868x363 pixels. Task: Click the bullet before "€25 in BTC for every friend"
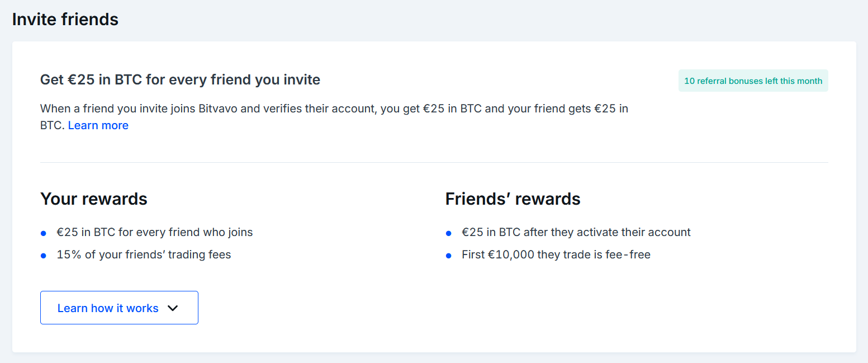click(44, 233)
